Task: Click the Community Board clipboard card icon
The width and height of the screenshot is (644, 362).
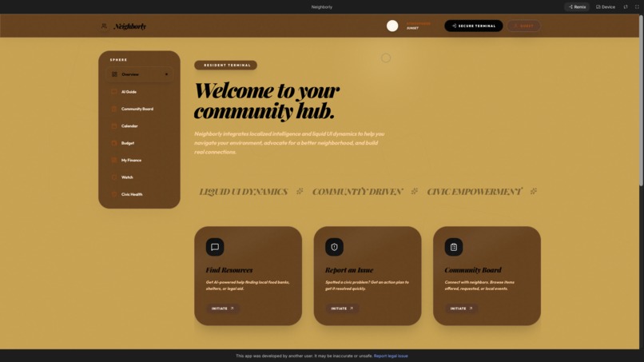Action: (453, 247)
